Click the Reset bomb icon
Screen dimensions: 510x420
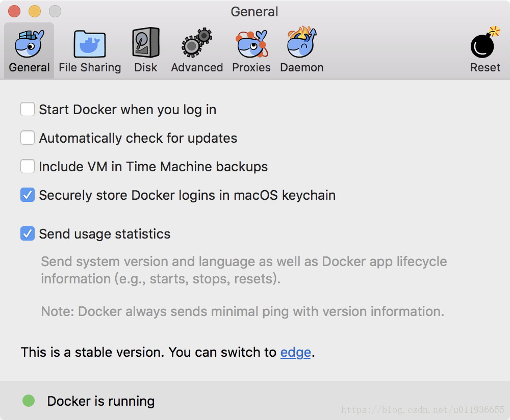485,42
